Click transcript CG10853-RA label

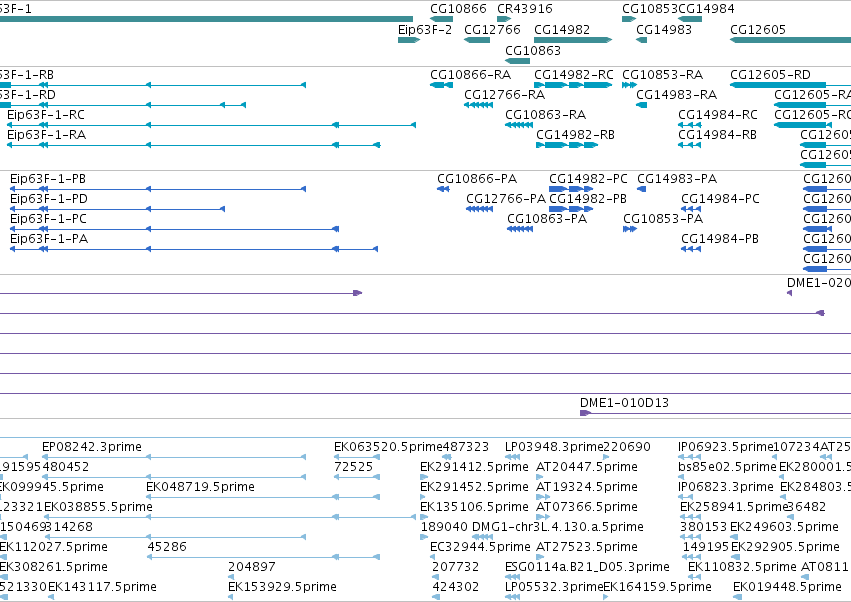click(663, 74)
